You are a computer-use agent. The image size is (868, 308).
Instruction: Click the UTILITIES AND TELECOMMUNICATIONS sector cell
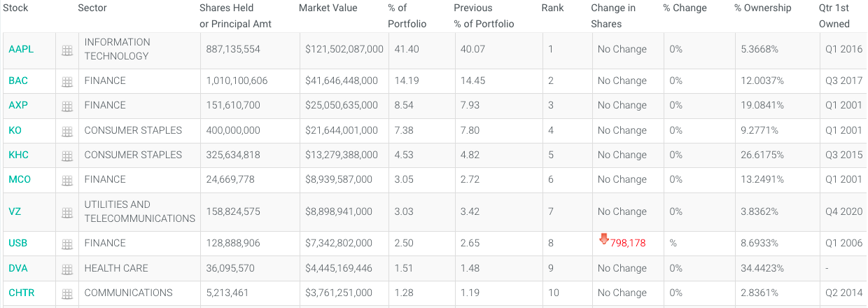coord(140,211)
